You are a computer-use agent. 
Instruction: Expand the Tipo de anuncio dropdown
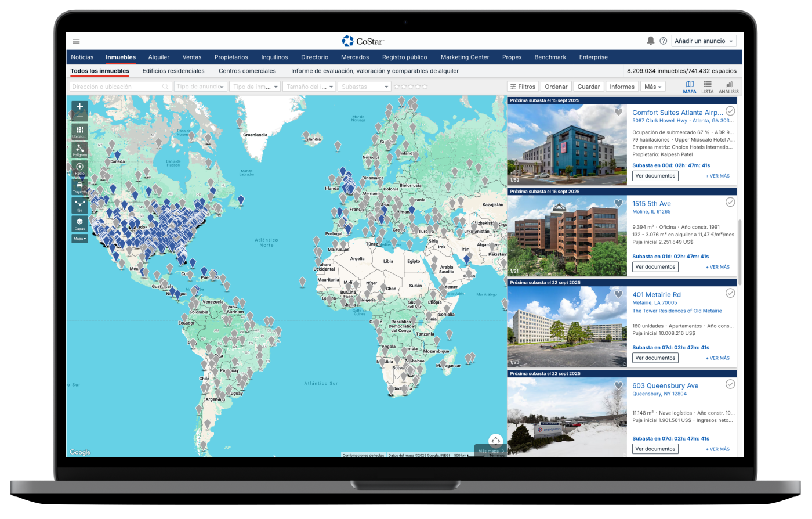(200, 86)
